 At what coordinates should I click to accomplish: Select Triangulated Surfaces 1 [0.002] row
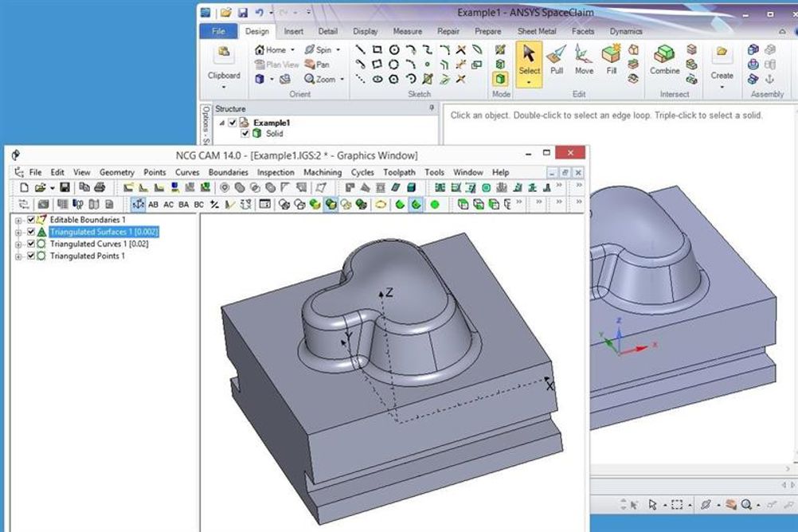(x=104, y=232)
